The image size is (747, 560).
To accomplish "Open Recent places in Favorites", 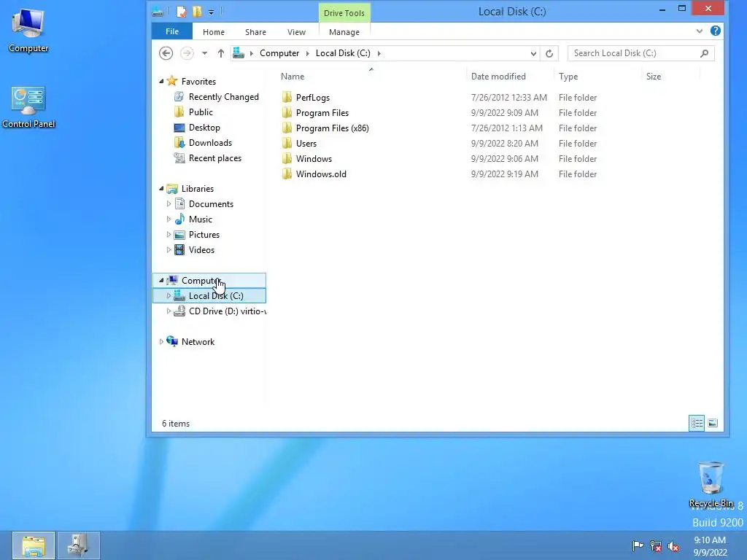I will click(x=215, y=158).
